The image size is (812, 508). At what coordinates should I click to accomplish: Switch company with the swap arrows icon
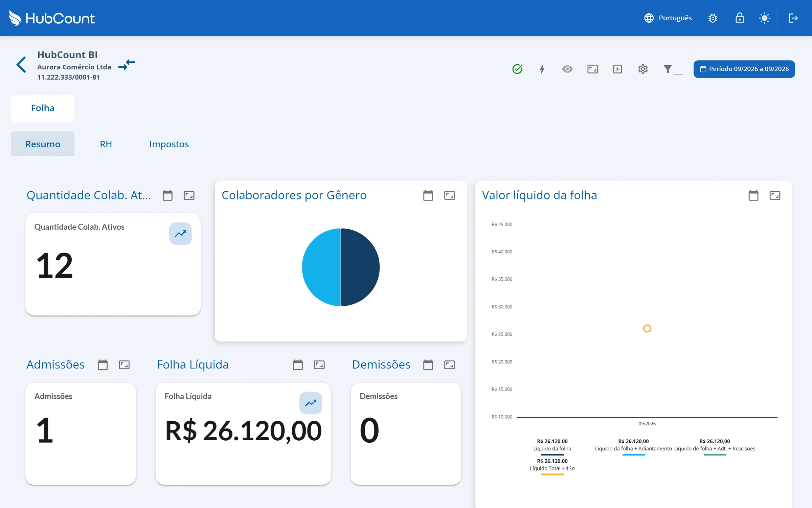[x=127, y=64]
